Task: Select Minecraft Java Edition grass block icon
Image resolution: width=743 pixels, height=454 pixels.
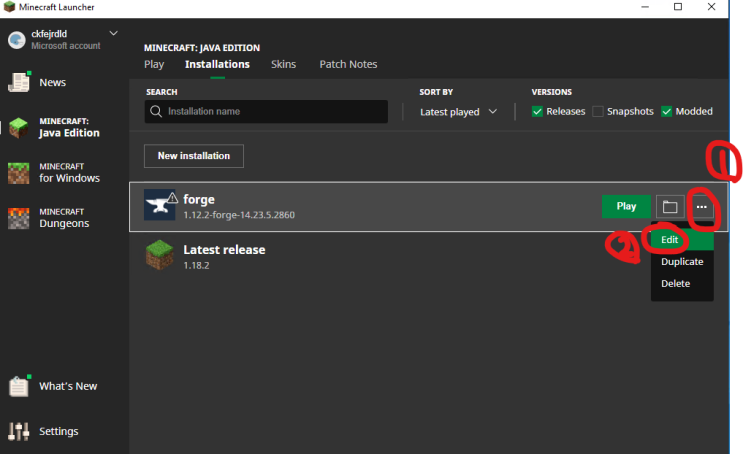Action: 18,127
